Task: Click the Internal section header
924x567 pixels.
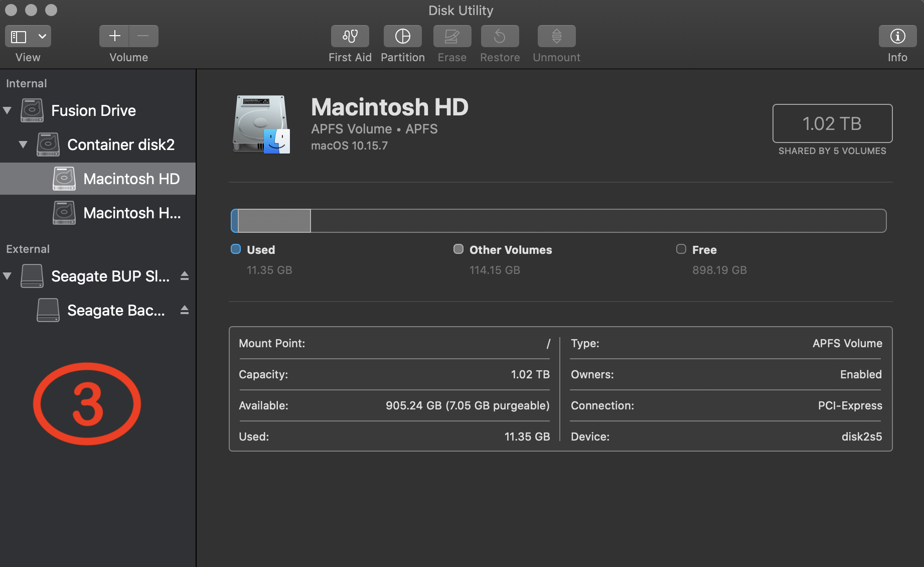Action: point(27,83)
